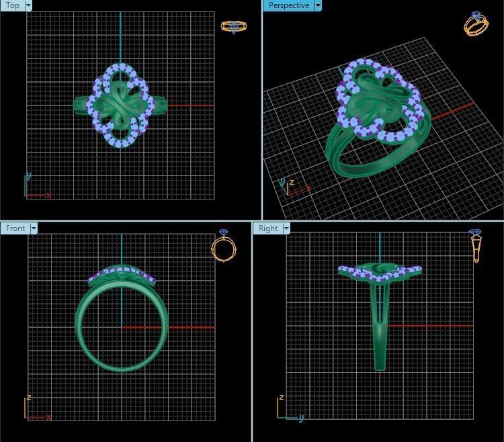504x442 pixels.
Task: Select the gem-set ring head in Right viewport
Action: click(380, 273)
